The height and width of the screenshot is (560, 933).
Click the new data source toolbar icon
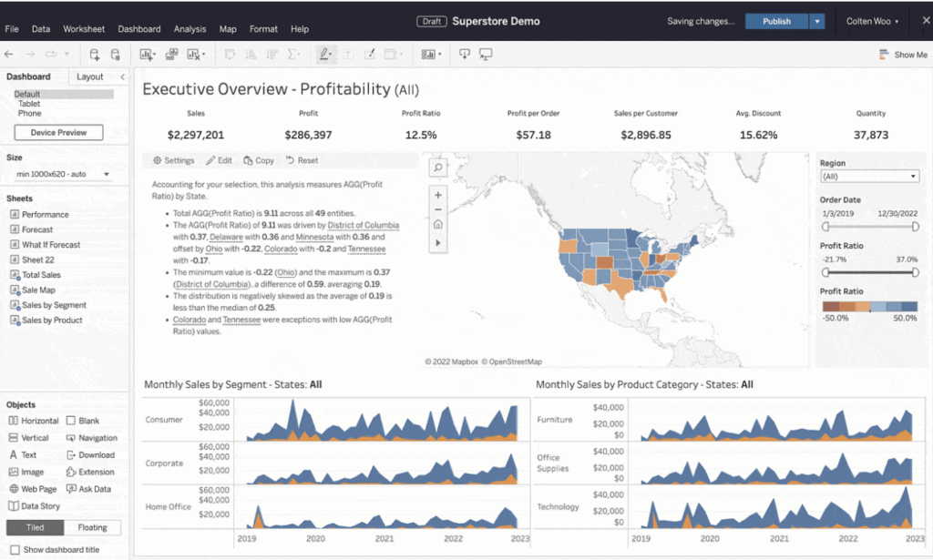pyautogui.click(x=94, y=55)
